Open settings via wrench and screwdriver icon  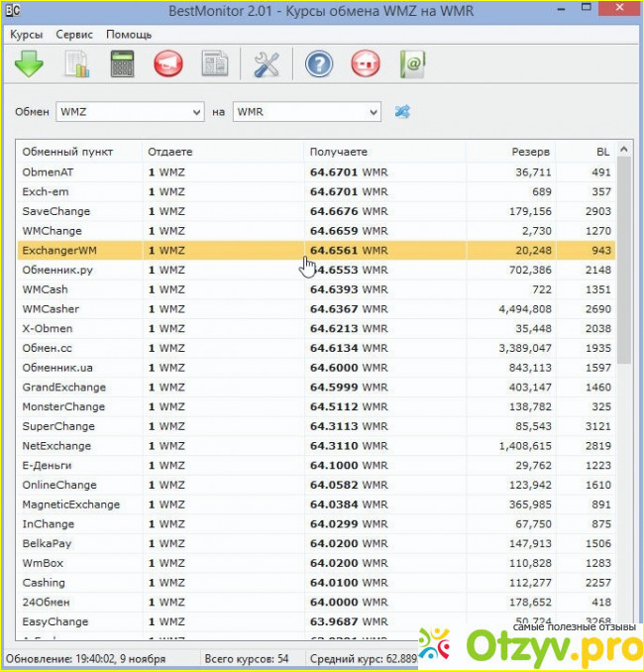(x=268, y=66)
